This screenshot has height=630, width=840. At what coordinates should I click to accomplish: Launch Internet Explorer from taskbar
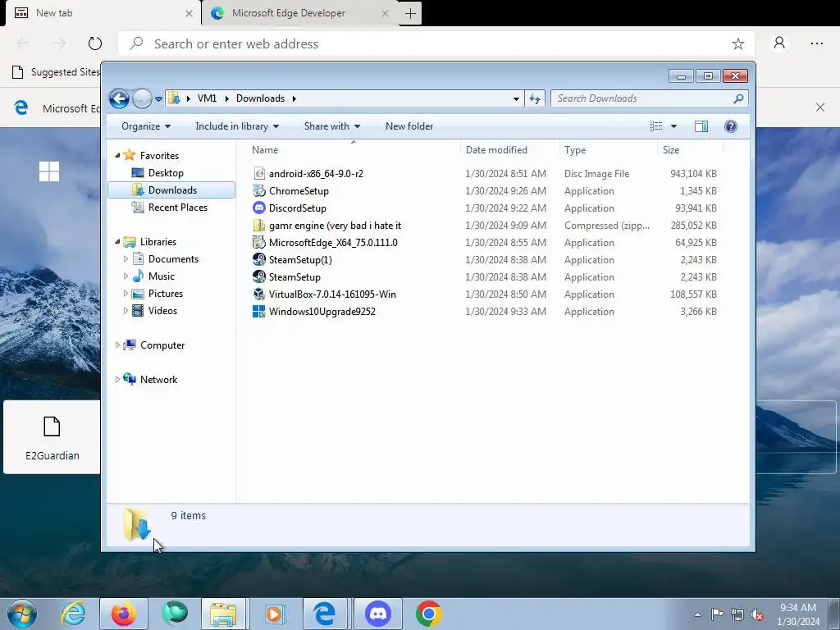tap(73, 614)
